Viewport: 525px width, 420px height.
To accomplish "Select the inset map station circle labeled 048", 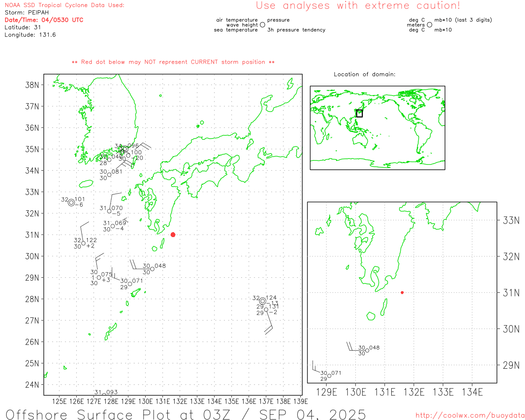I will [367, 351].
